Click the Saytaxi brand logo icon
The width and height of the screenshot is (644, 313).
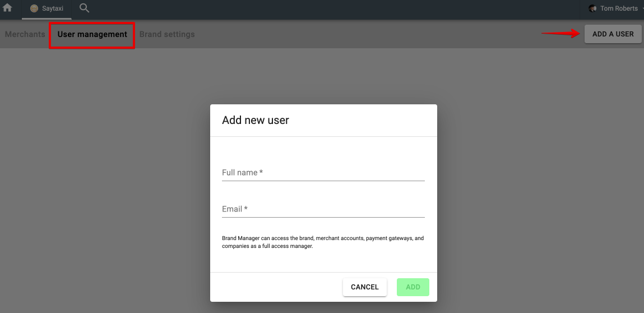[34, 8]
